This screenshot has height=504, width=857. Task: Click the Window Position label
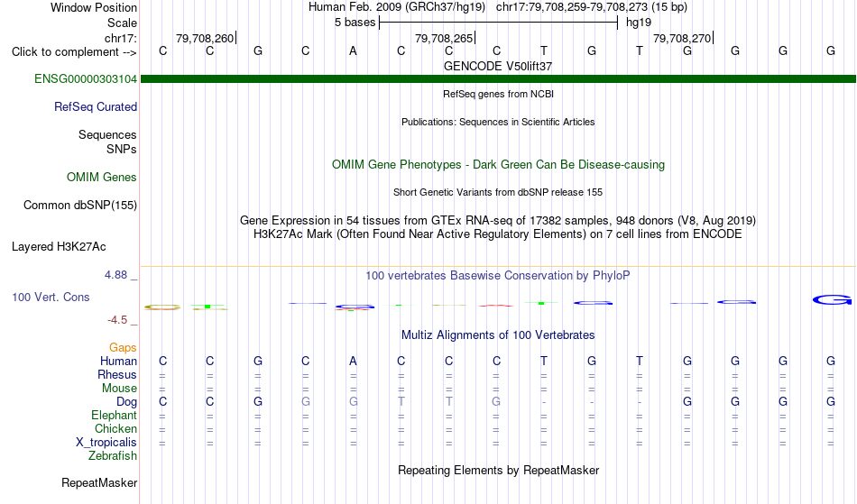click(94, 7)
